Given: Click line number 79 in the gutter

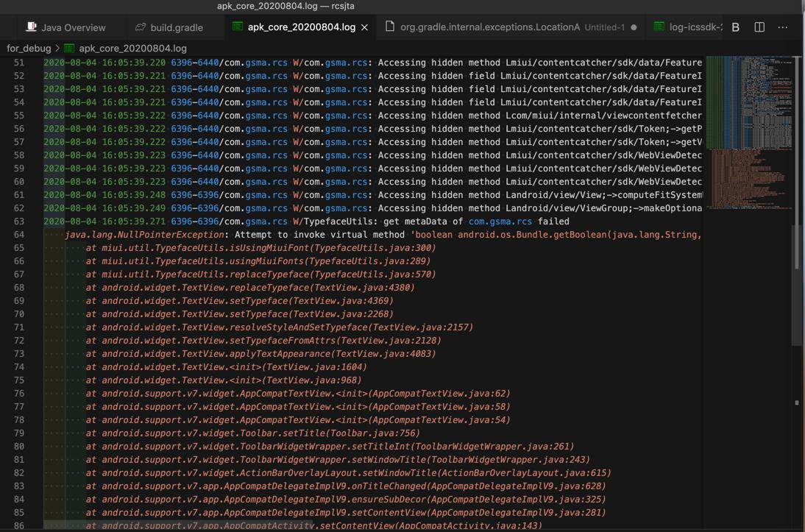Looking at the screenshot, I should [x=19, y=433].
